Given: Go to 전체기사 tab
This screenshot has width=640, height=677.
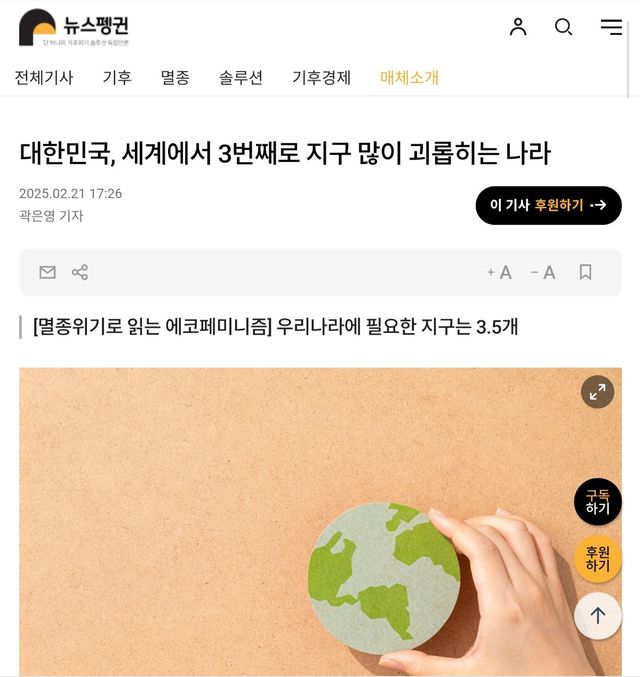Looking at the screenshot, I should 44,78.
